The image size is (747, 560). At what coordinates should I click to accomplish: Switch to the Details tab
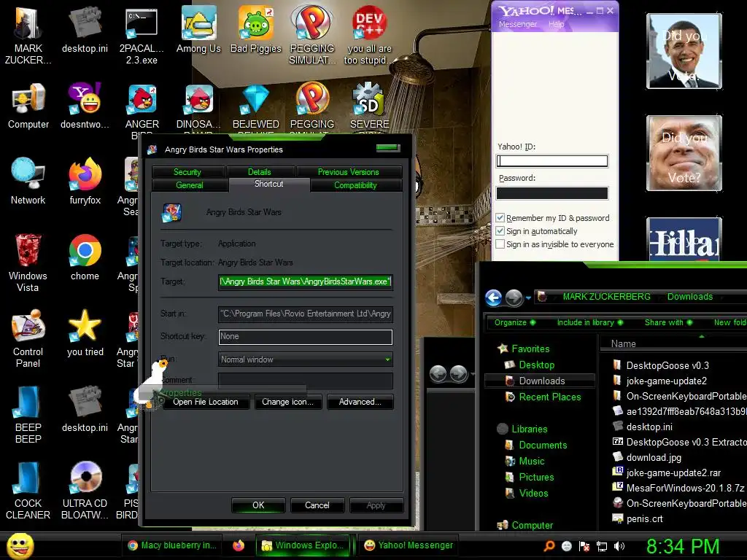pyautogui.click(x=259, y=172)
